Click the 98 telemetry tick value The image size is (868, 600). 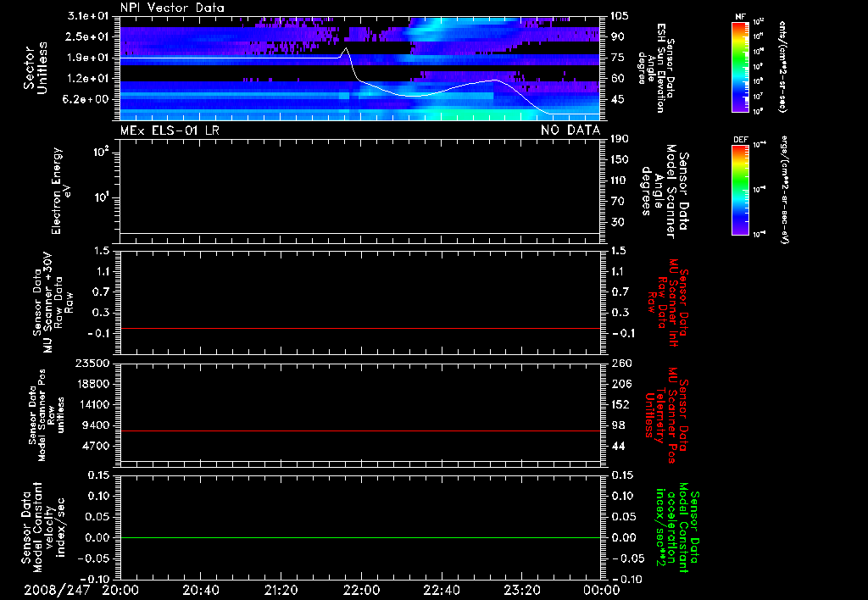pos(618,425)
